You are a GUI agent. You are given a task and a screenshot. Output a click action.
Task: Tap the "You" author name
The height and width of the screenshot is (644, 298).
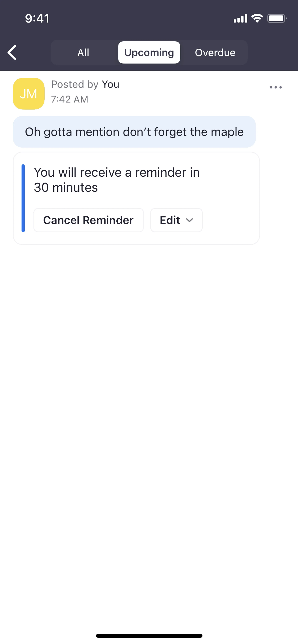click(x=111, y=84)
